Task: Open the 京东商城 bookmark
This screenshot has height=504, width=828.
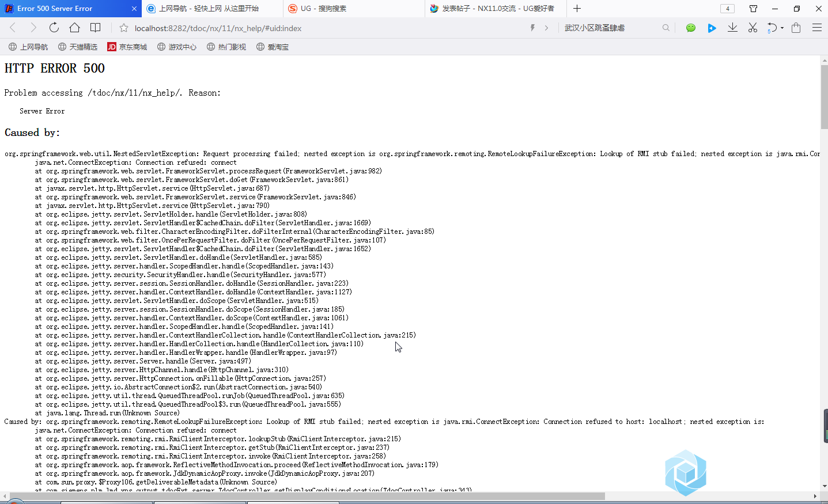Action: (127, 47)
